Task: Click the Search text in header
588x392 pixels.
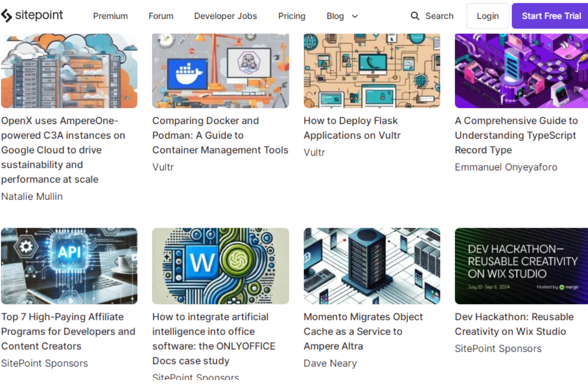Action: [439, 16]
